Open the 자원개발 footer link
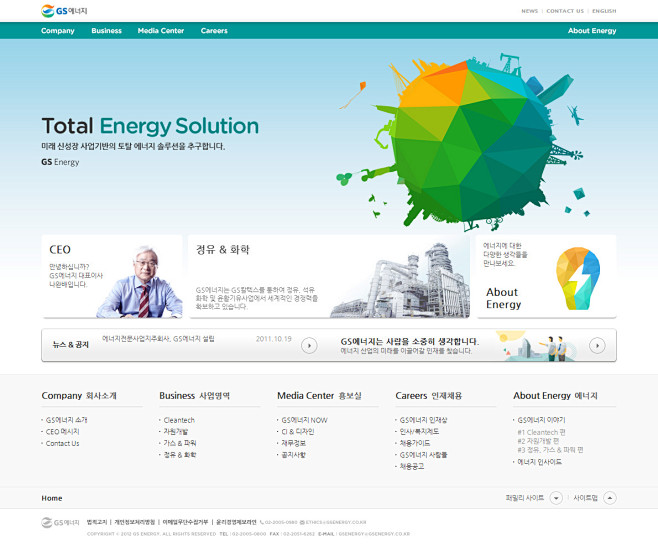 [x=176, y=431]
